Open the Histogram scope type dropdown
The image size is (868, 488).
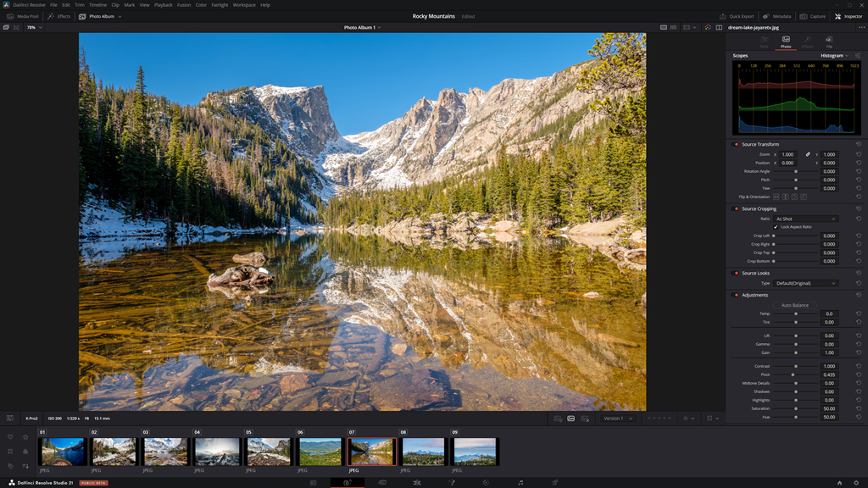coord(834,56)
